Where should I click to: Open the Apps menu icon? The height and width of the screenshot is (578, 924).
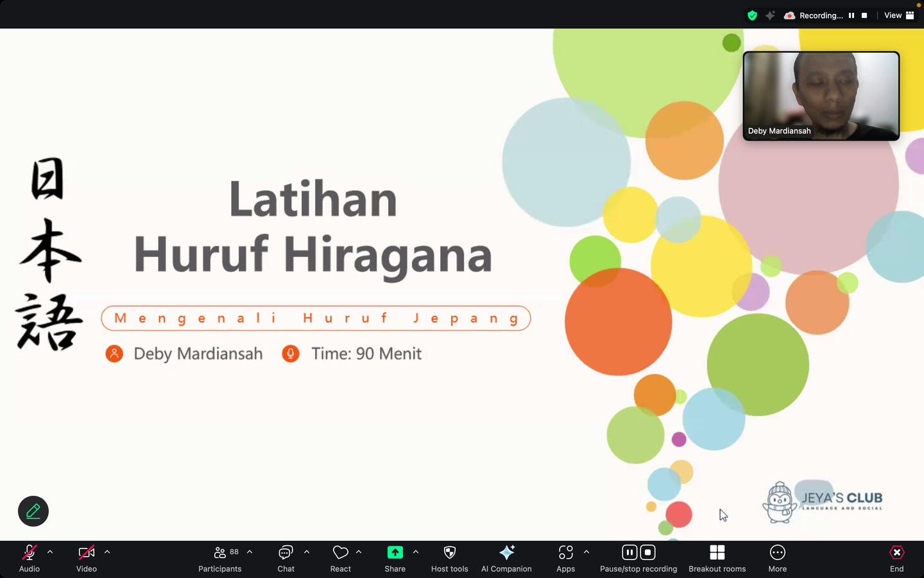coord(565,558)
